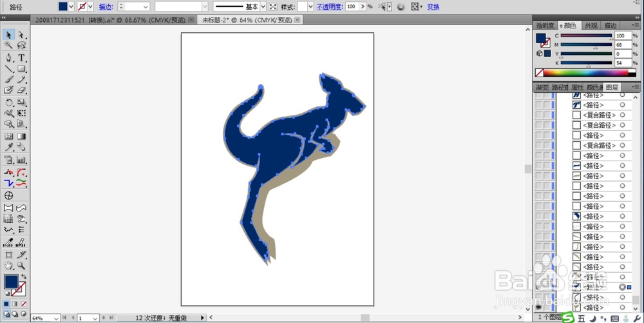
Task: Open the artboard number dropdown
Action: (95, 318)
